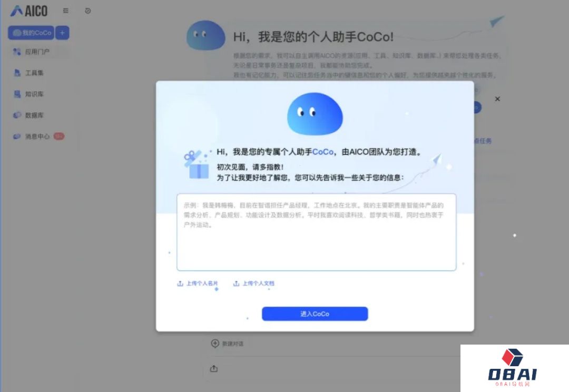Click 上传个人文档 upload link

(x=253, y=283)
